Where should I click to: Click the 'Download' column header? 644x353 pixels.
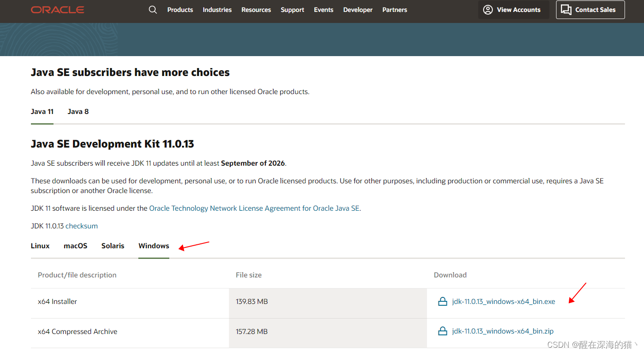click(x=450, y=275)
